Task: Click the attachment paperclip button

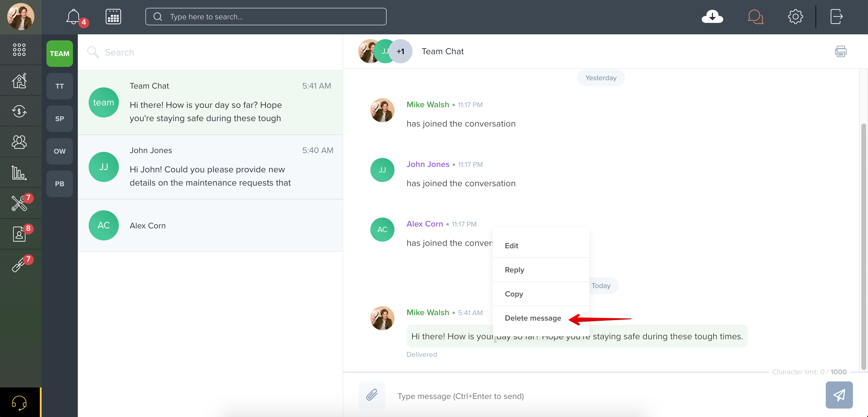Action: click(372, 395)
